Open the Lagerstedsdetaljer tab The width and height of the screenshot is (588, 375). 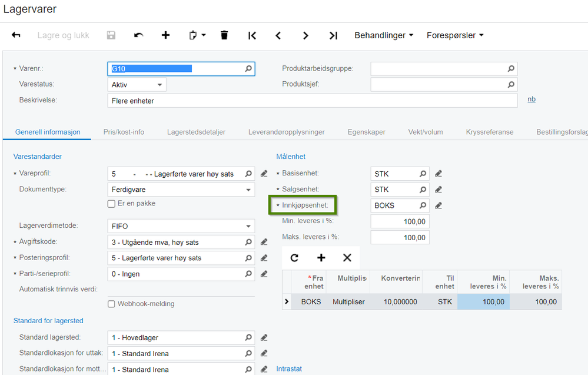coord(196,132)
